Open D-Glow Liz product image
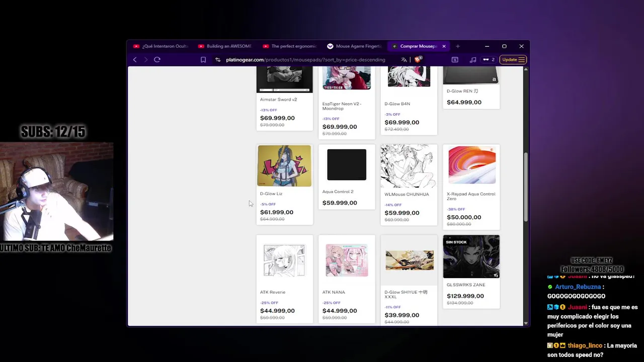Screen dimensions: 644x362 [284, 166]
